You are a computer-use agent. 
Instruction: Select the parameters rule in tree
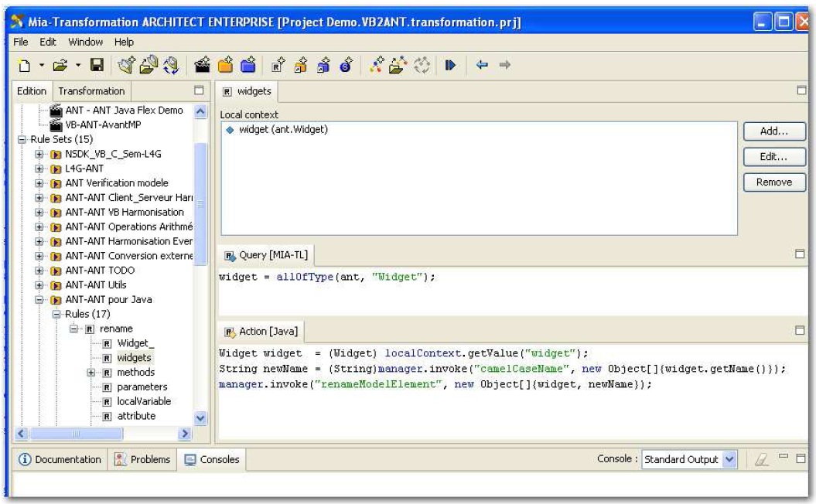142,387
